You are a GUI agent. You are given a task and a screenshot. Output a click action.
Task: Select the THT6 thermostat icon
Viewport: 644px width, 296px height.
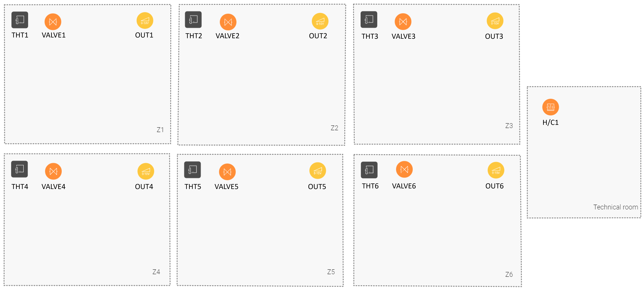[x=369, y=170]
